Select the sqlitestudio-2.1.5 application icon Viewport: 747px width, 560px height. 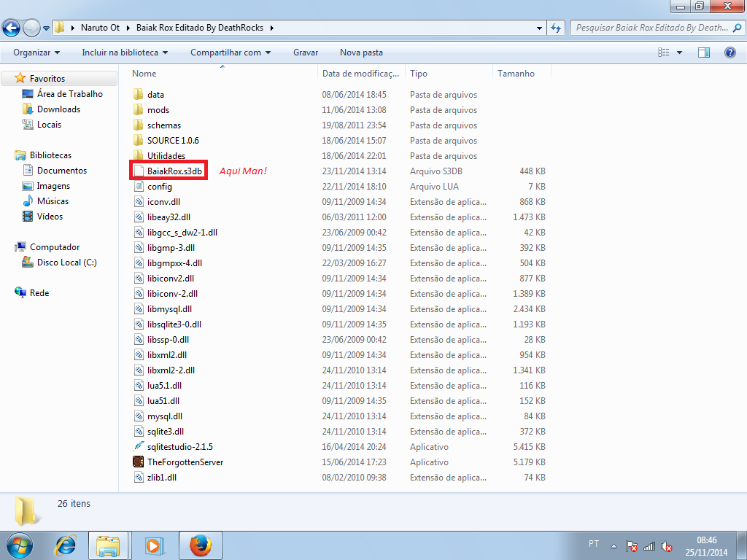click(x=138, y=447)
